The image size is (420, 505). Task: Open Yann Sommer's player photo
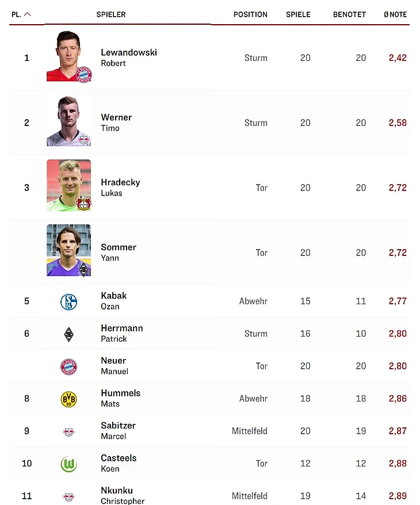tap(69, 251)
